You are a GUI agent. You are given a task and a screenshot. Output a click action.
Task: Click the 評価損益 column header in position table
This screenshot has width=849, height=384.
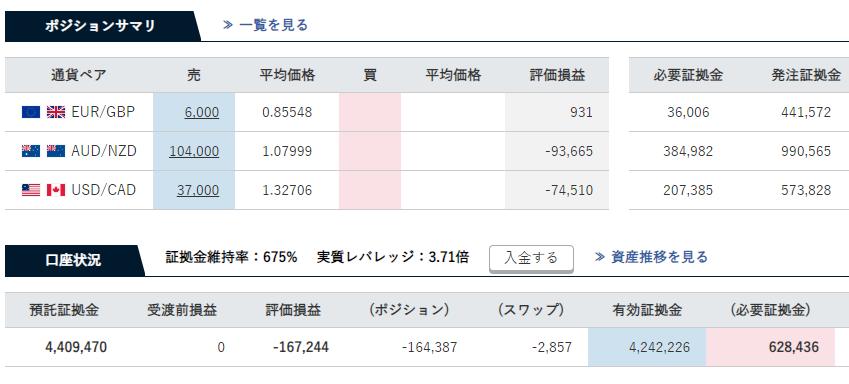coord(557,75)
